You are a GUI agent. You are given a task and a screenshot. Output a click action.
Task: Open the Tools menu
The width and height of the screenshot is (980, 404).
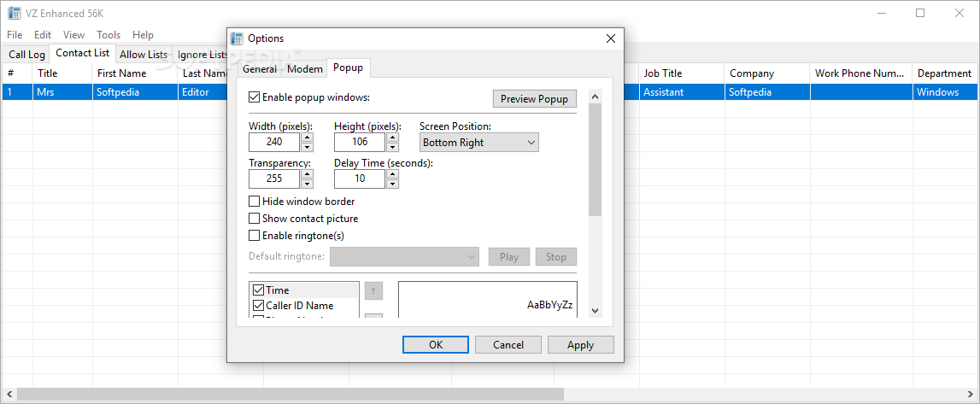pyautogui.click(x=109, y=35)
